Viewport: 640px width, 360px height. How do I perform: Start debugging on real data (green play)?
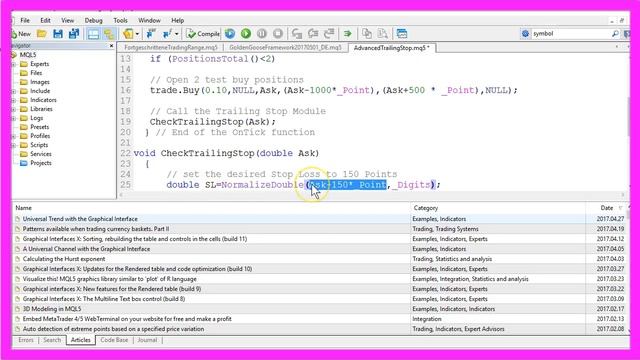[246, 34]
